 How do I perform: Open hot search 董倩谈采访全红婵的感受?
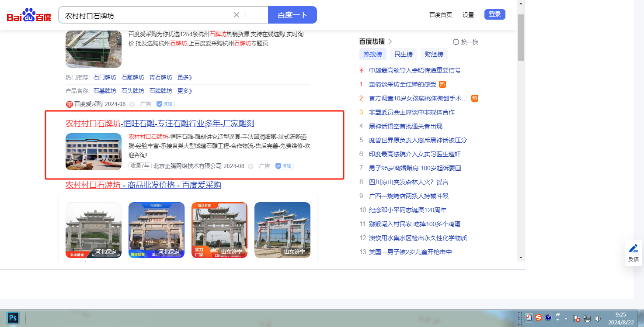(403, 84)
